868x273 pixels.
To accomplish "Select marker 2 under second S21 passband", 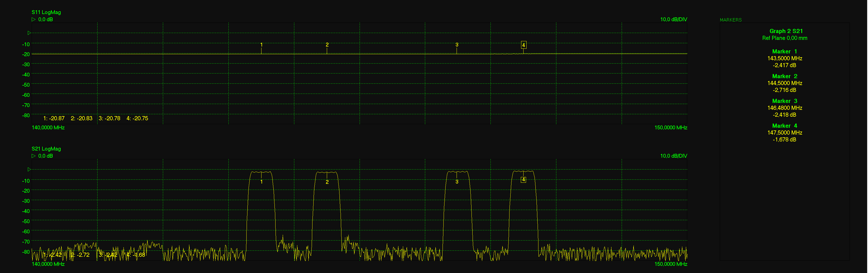I will coord(327,182).
